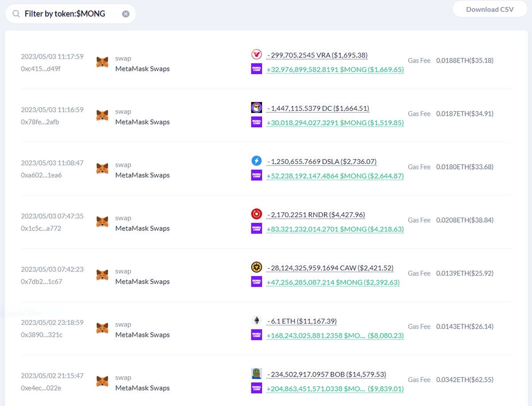The width and height of the screenshot is (532, 406).
Task: Clear the $MONG token filter
Action: coord(125,14)
